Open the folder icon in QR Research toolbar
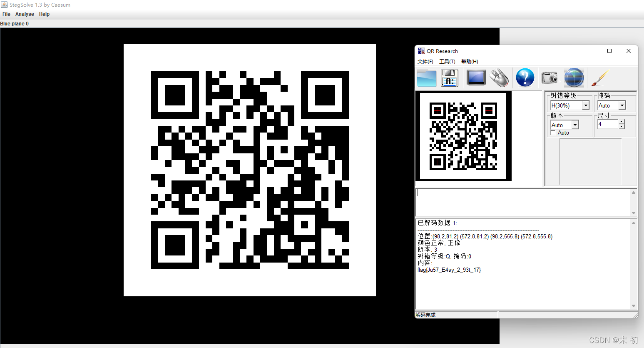This screenshot has height=348, width=644. point(427,78)
